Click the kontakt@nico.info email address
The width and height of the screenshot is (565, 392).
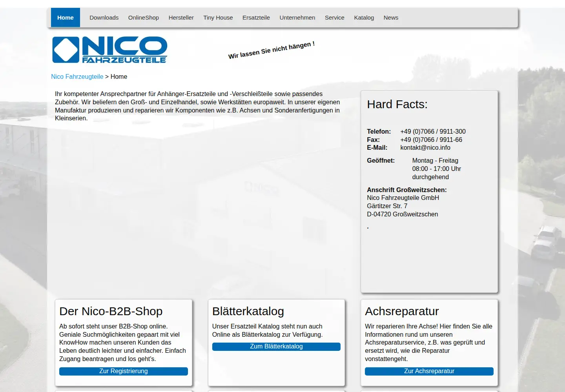coord(425,148)
